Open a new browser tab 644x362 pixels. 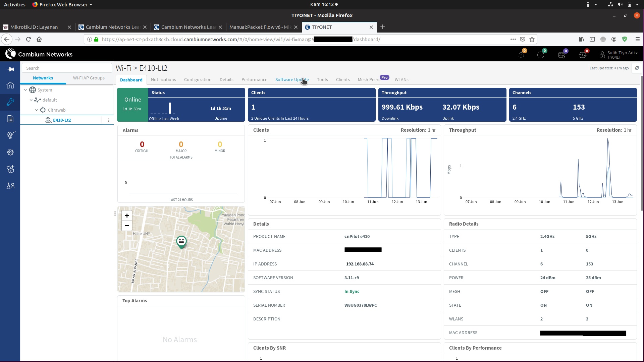(x=383, y=27)
